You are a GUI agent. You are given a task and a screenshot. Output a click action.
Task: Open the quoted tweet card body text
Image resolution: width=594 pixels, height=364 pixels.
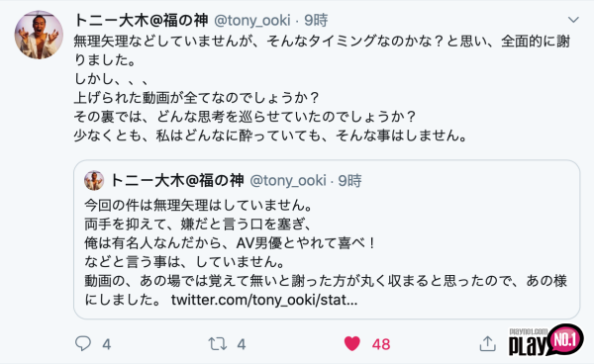coord(326,252)
